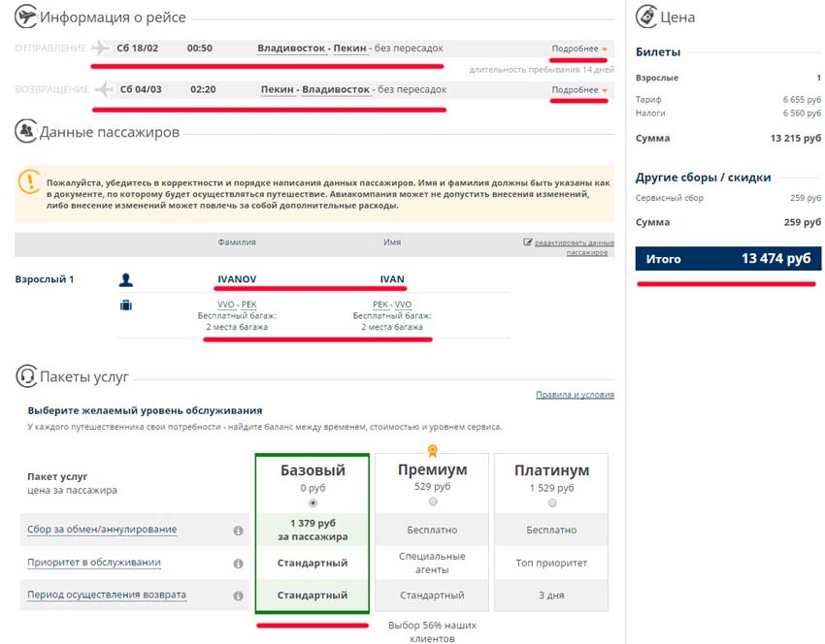This screenshot has height=644, width=825.
Task: Click info icon beside Сбор за обмен/аннулирование
Action: tap(238, 531)
